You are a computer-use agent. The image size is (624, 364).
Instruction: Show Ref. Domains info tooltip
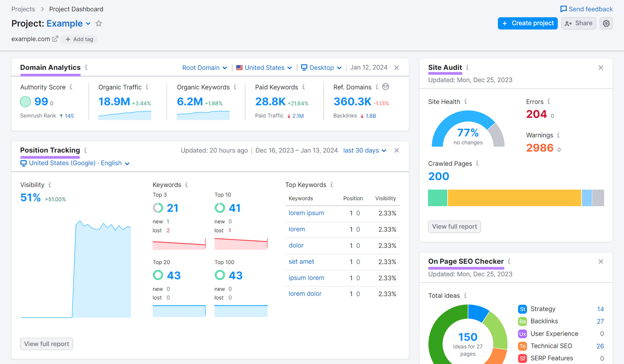pyautogui.click(x=377, y=87)
